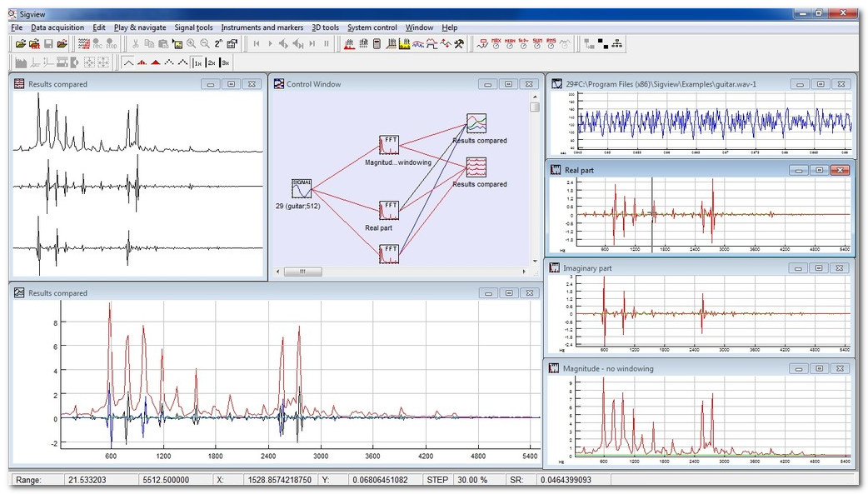Open the Play & navigate menu
The width and height of the screenshot is (868, 494).
(x=140, y=27)
